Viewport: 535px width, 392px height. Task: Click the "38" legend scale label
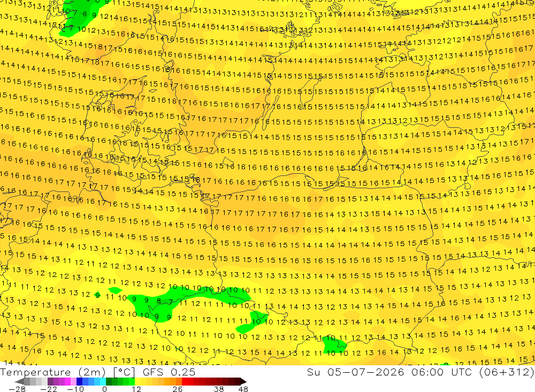[x=219, y=389]
